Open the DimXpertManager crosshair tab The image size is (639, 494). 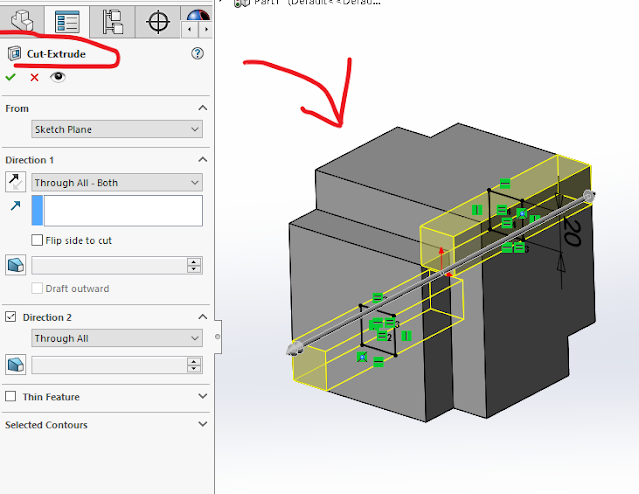coord(158,21)
